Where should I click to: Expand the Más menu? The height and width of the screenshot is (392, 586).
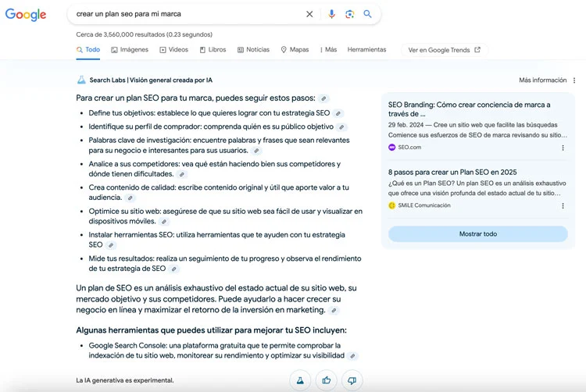tap(328, 50)
